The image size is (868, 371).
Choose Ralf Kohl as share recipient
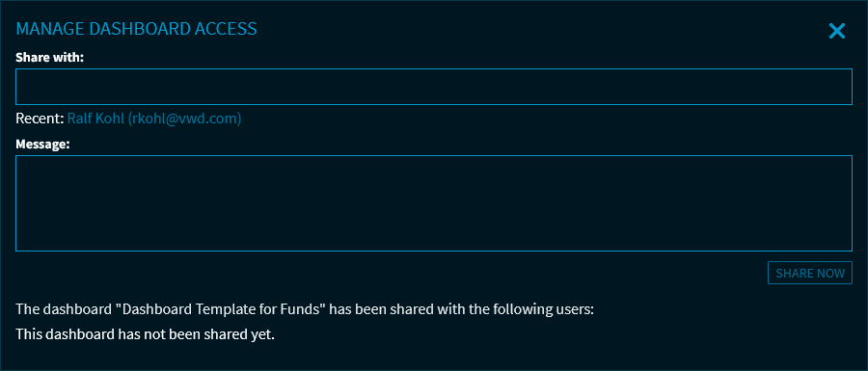154,119
